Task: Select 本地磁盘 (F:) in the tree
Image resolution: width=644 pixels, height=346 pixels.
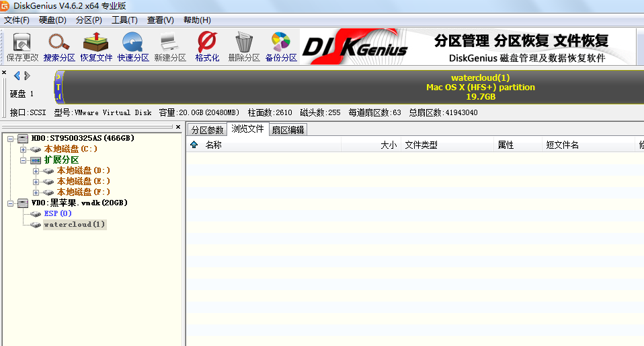Action: (x=83, y=192)
